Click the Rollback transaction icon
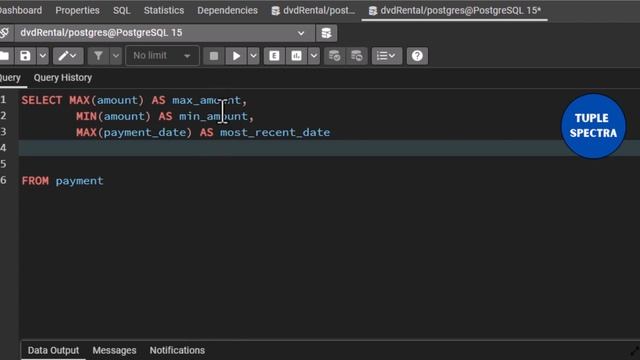The width and height of the screenshot is (640, 360). [356, 56]
